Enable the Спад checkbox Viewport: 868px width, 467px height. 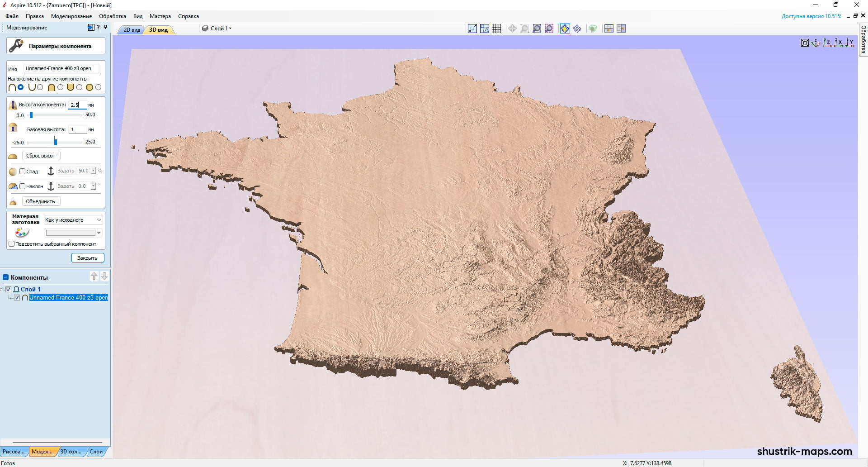pos(22,171)
